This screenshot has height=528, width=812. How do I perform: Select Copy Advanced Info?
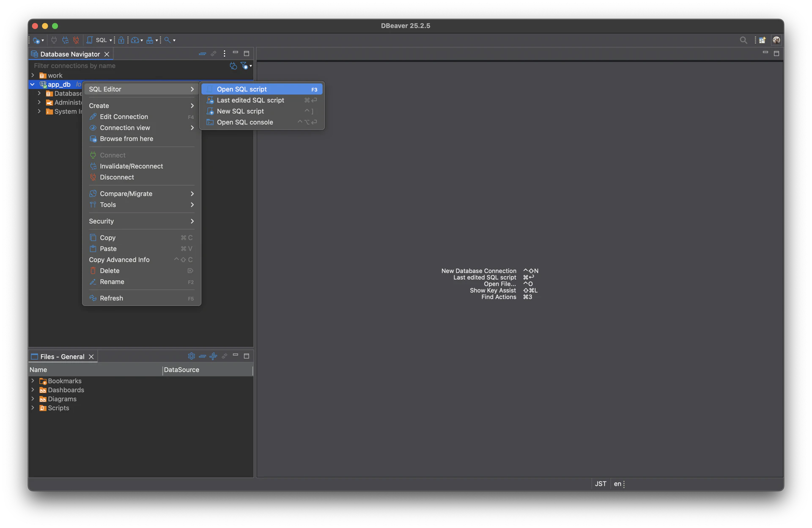click(x=142, y=260)
